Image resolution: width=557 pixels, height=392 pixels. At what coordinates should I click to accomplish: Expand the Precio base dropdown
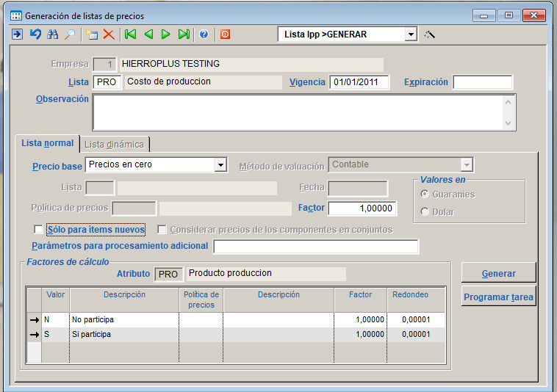point(220,165)
